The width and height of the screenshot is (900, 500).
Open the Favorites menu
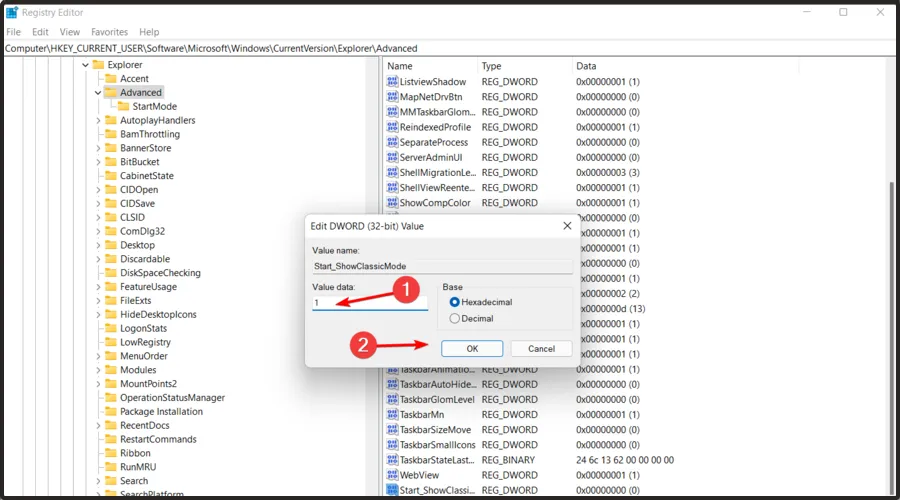(109, 32)
